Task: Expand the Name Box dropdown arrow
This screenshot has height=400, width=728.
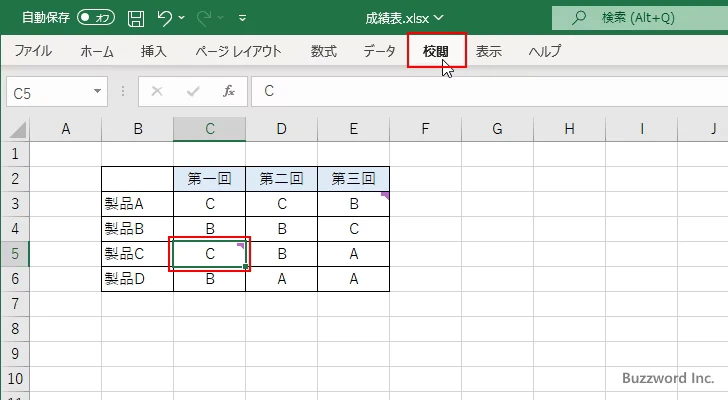Action: point(98,91)
